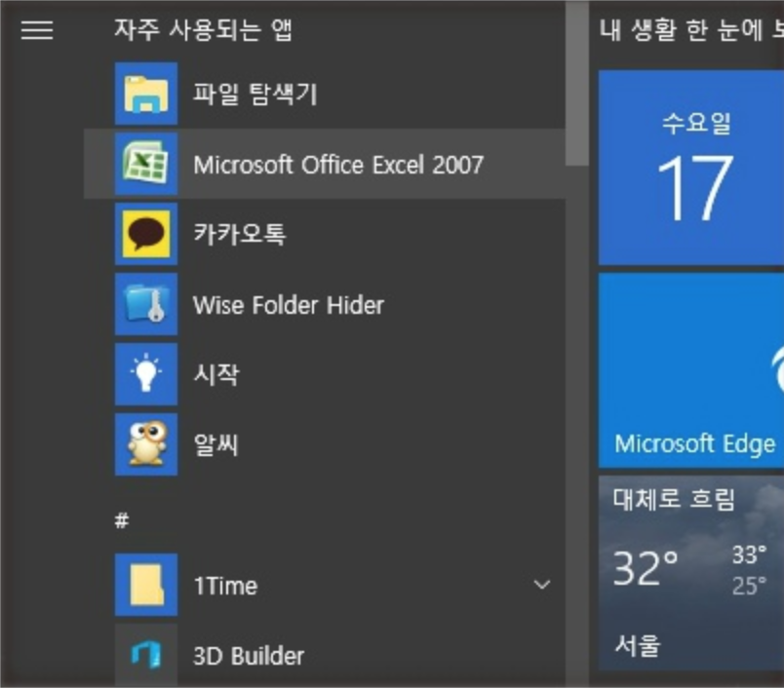Screen dimensions: 784x688
Task: Open the calendar tile showing 수요일 17
Action: [691, 168]
